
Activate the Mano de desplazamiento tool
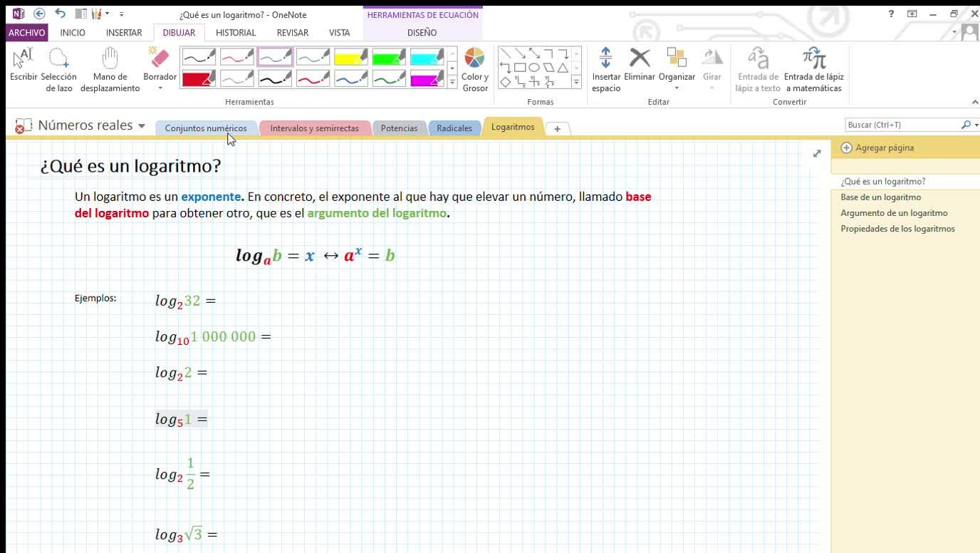[x=110, y=69]
